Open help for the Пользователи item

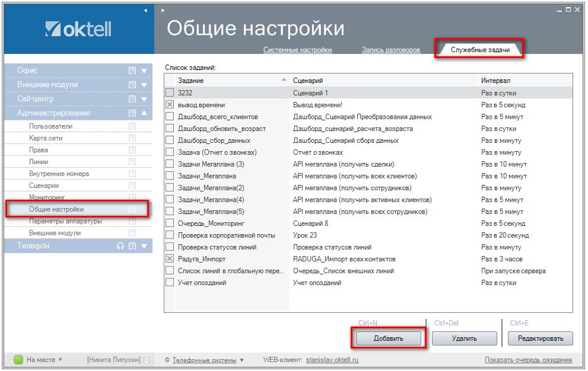132,126
